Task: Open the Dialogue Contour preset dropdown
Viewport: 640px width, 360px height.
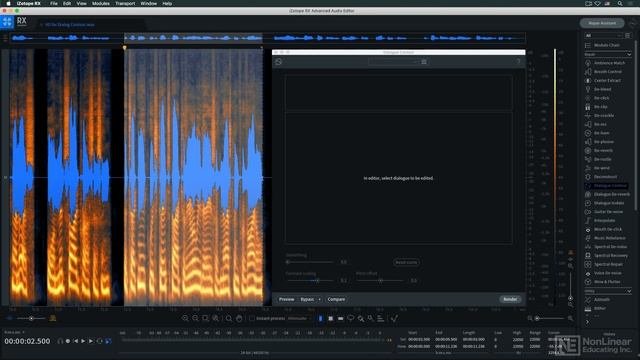Action: pyautogui.click(x=393, y=62)
